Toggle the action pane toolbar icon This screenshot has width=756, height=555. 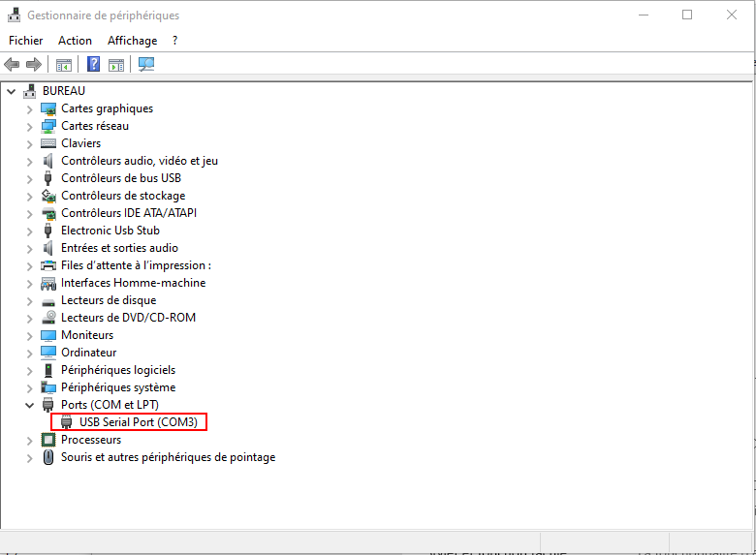[x=116, y=65]
